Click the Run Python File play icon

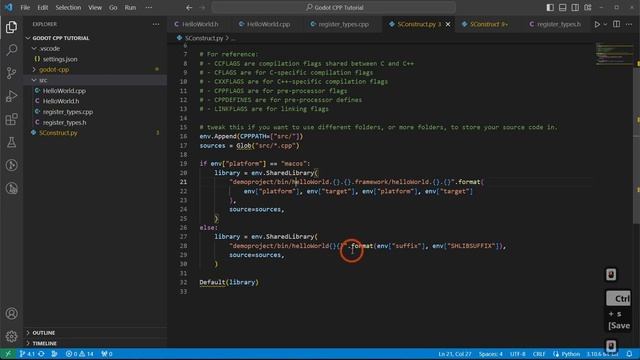click(x=597, y=24)
